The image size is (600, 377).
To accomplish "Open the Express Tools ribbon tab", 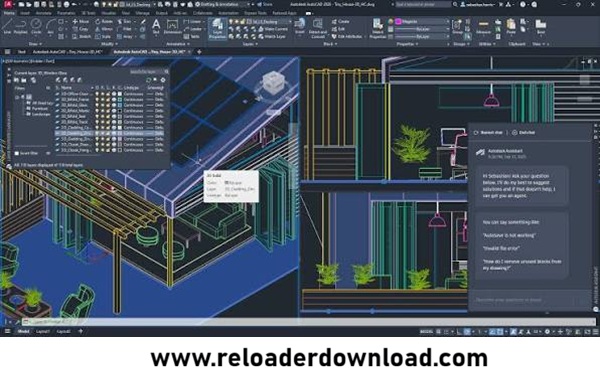I will tap(255, 13).
